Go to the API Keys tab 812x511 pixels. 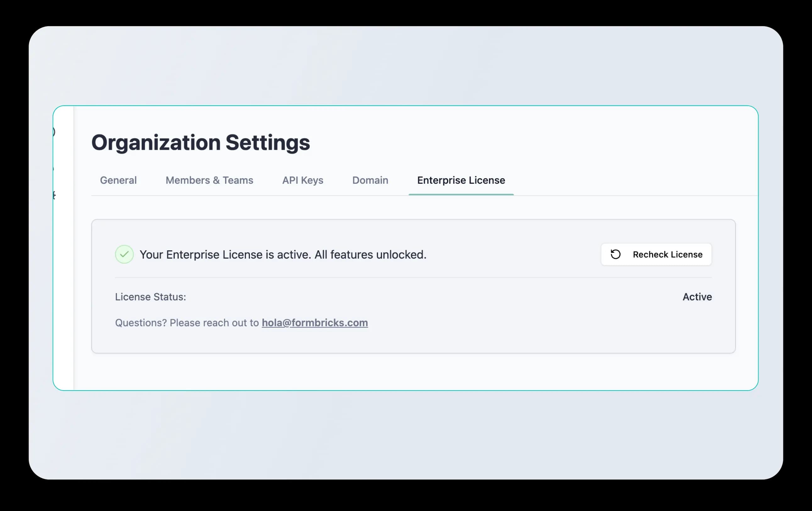pyautogui.click(x=302, y=180)
